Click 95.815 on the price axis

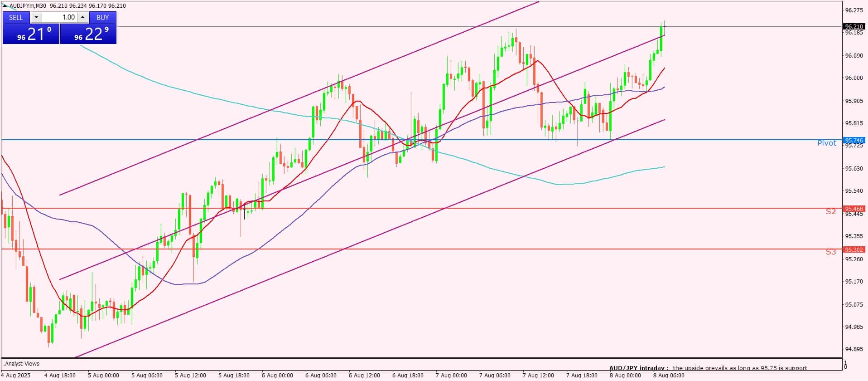pyautogui.click(x=854, y=123)
